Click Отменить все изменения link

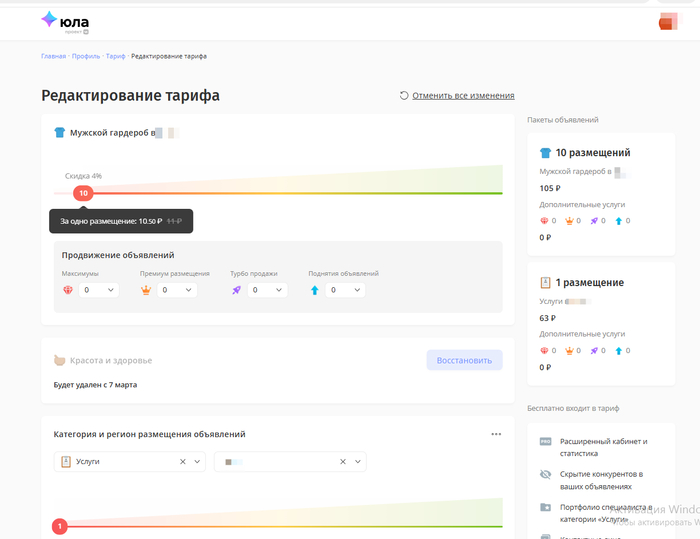[463, 96]
